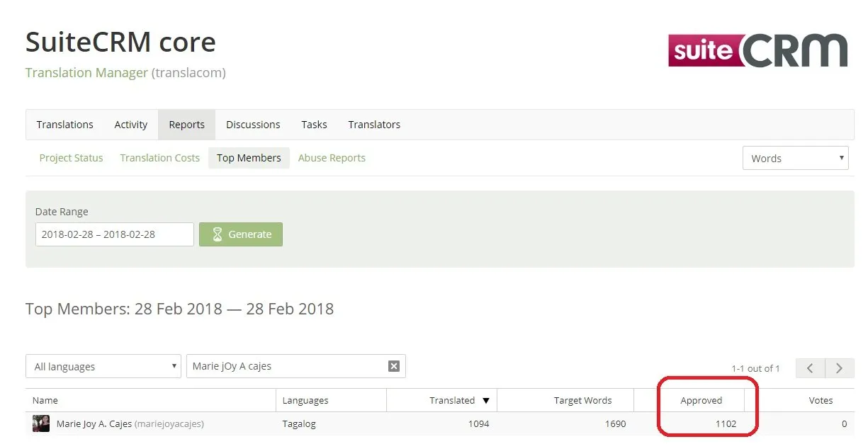Open Marie Joy A. Cajes avatar
This screenshot has height=444, width=868.
tap(41, 423)
